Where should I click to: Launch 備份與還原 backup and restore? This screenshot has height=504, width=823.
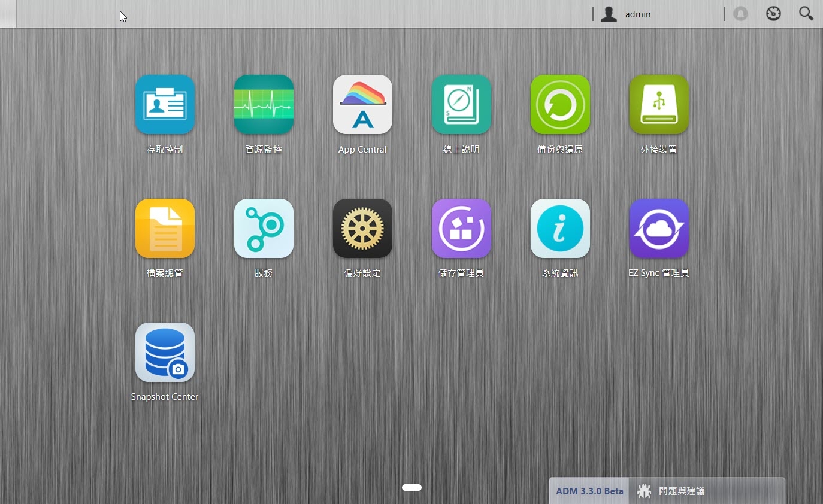coord(560,105)
